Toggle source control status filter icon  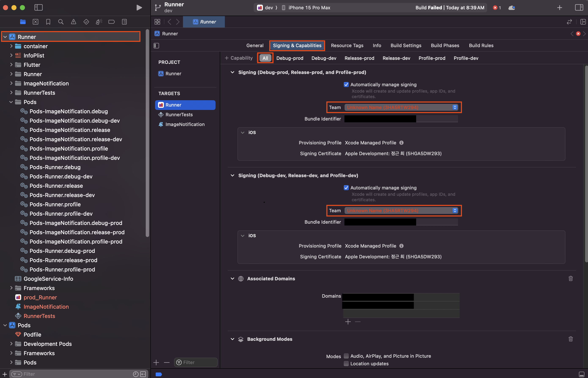tap(143, 374)
